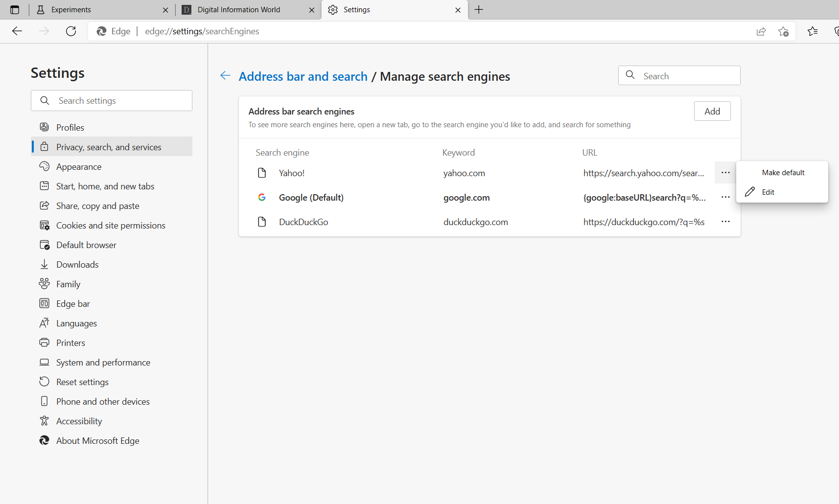This screenshot has height=504, width=839.
Task: Click the Yahoo! page icon
Action: point(262,173)
